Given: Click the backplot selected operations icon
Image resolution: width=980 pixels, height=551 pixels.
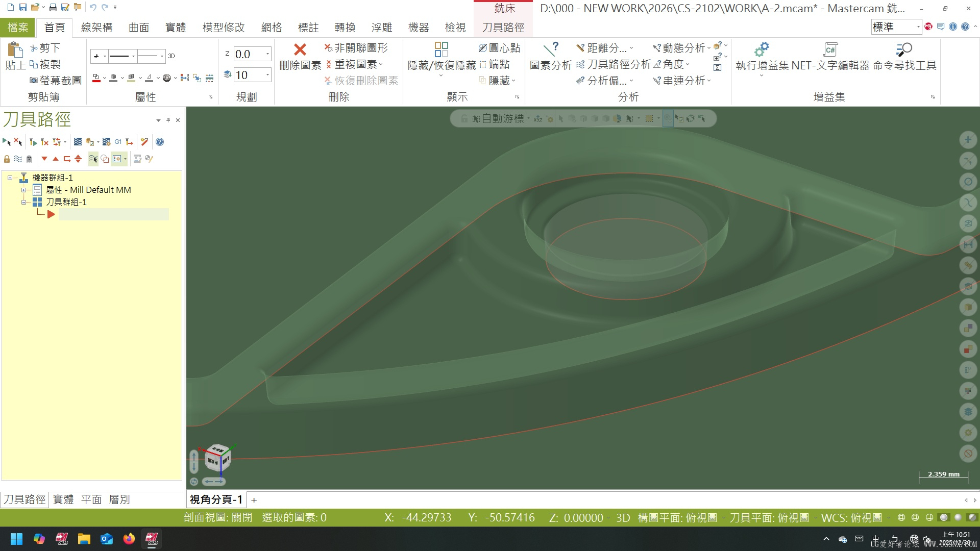Looking at the screenshot, I should [78, 142].
